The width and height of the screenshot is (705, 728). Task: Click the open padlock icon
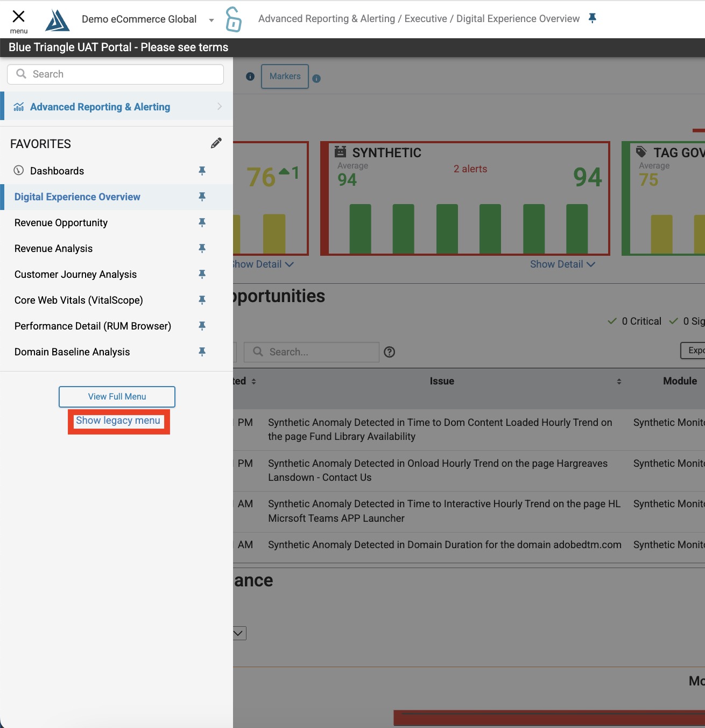pos(233,19)
